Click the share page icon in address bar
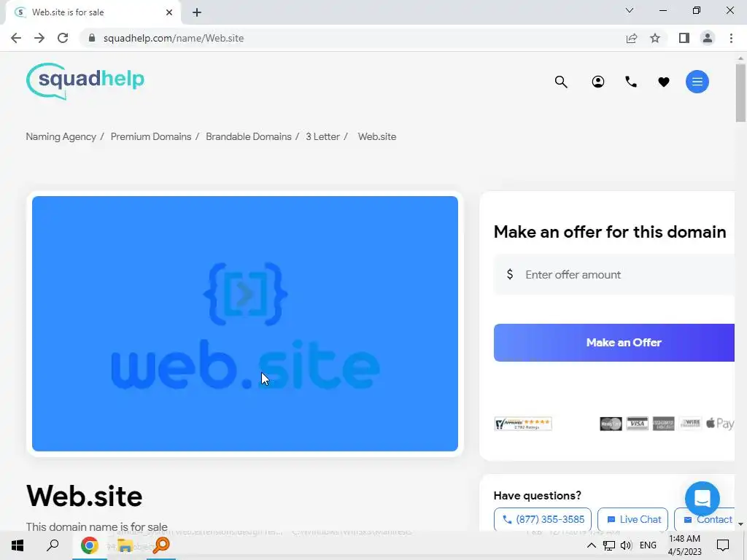Viewport: 747px width, 560px height. coord(632,38)
